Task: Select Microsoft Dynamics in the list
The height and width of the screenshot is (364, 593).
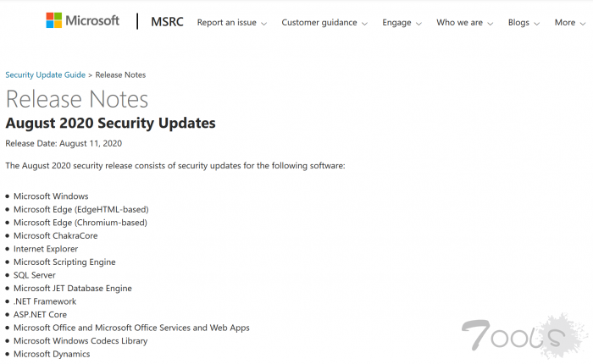Action: click(52, 354)
